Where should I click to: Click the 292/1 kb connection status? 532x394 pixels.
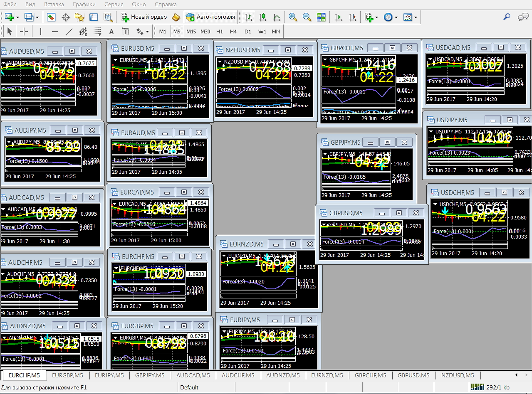491,387
